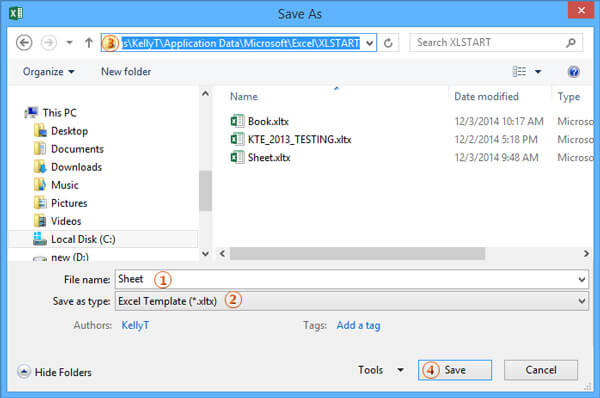The width and height of the screenshot is (600, 398).
Task: Click the search magnifier icon
Action: pos(571,42)
